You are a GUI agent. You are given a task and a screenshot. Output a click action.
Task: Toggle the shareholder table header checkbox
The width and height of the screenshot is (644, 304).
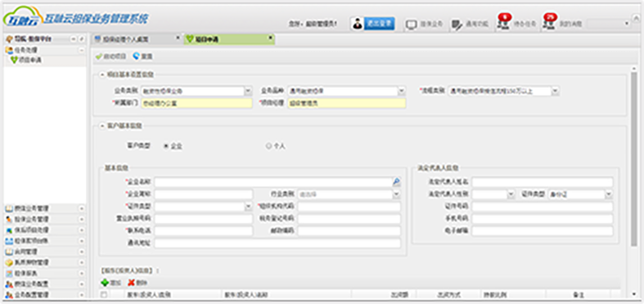point(104,294)
